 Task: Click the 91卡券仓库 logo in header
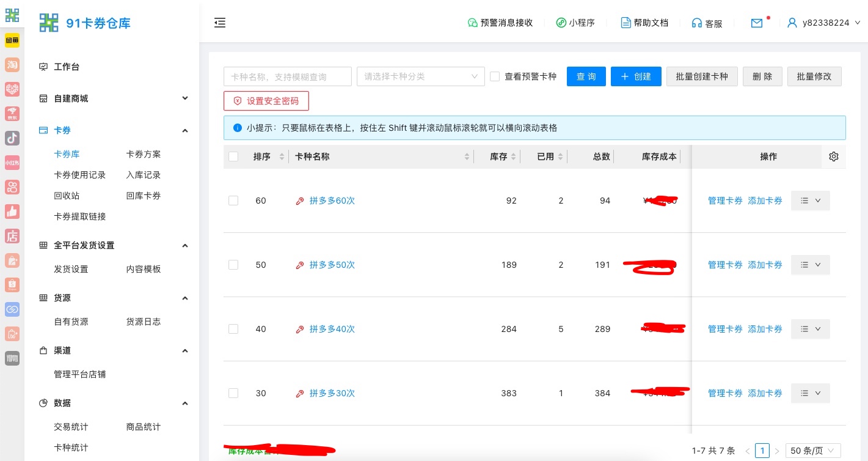coord(85,23)
